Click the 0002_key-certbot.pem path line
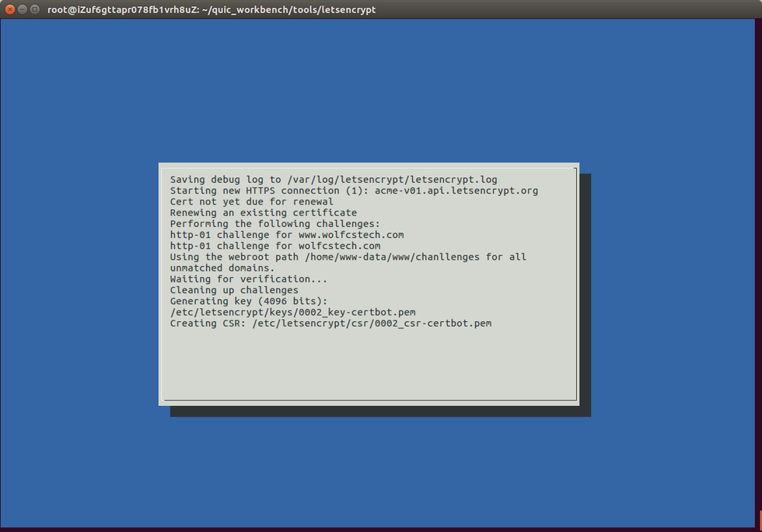The height and width of the screenshot is (532, 762). [292, 312]
